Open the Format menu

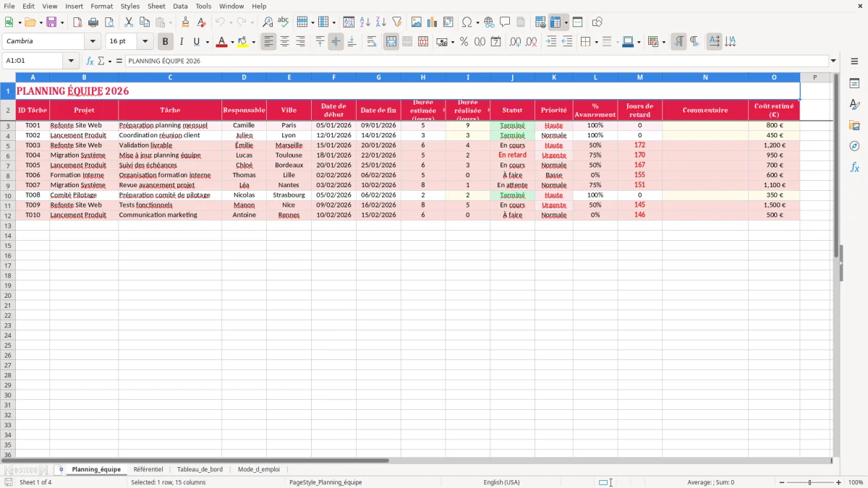101,6
